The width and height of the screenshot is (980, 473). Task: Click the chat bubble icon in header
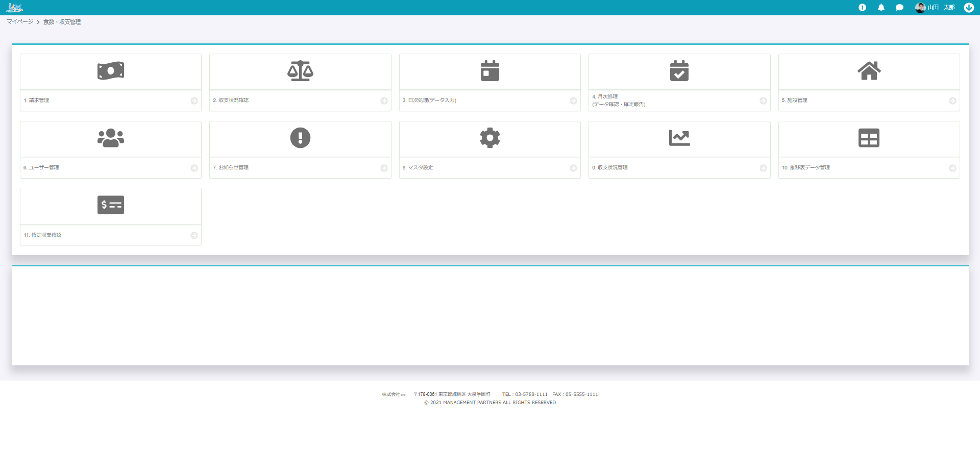tap(899, 8)
